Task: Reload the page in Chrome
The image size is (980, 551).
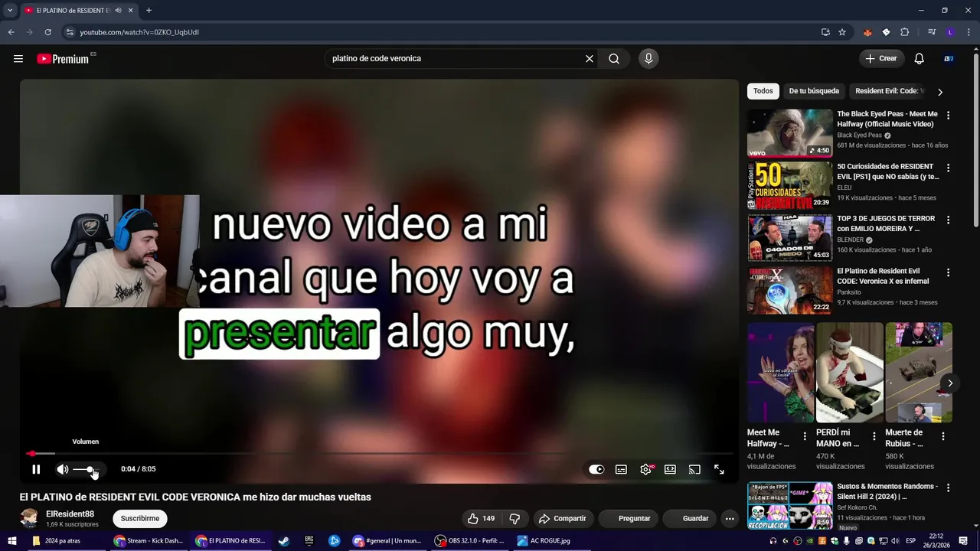Action: click(47, 32)
